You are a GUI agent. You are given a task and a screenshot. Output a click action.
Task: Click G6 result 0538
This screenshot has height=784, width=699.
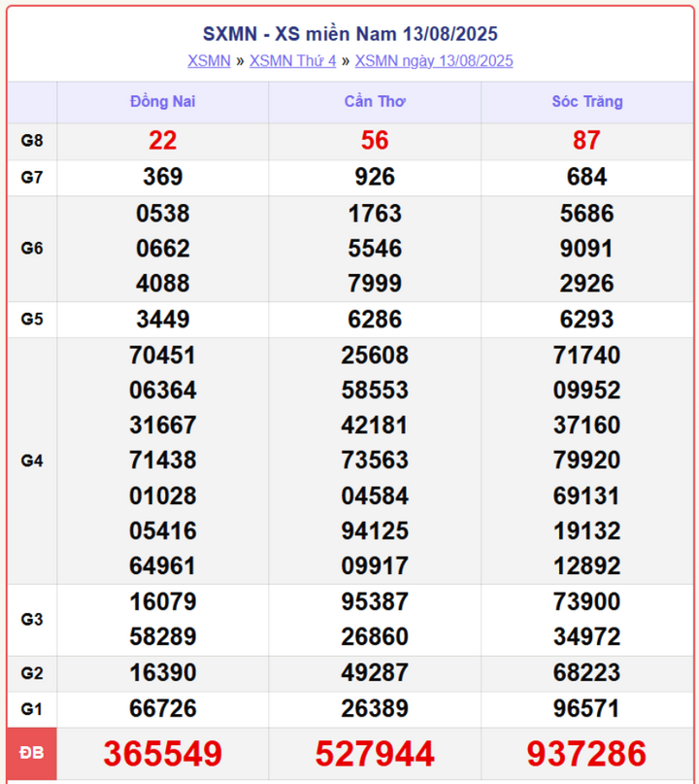pos(163,214)
